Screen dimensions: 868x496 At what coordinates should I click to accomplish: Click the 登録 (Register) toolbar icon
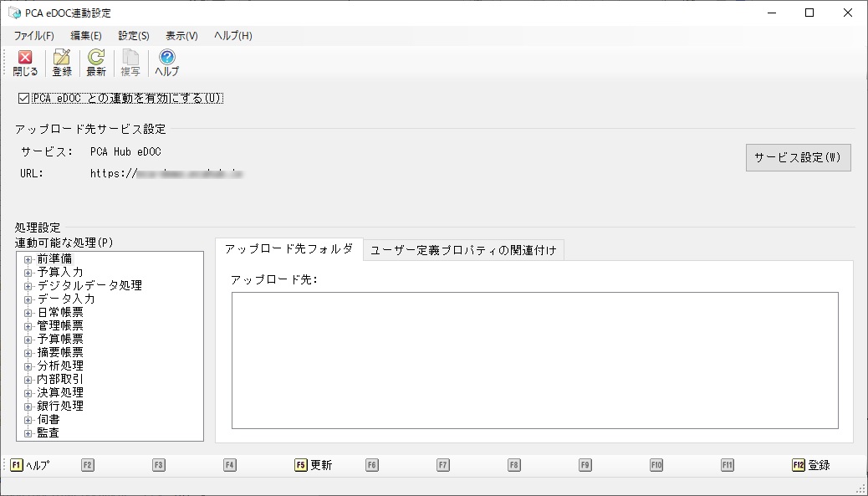[62, 63]
